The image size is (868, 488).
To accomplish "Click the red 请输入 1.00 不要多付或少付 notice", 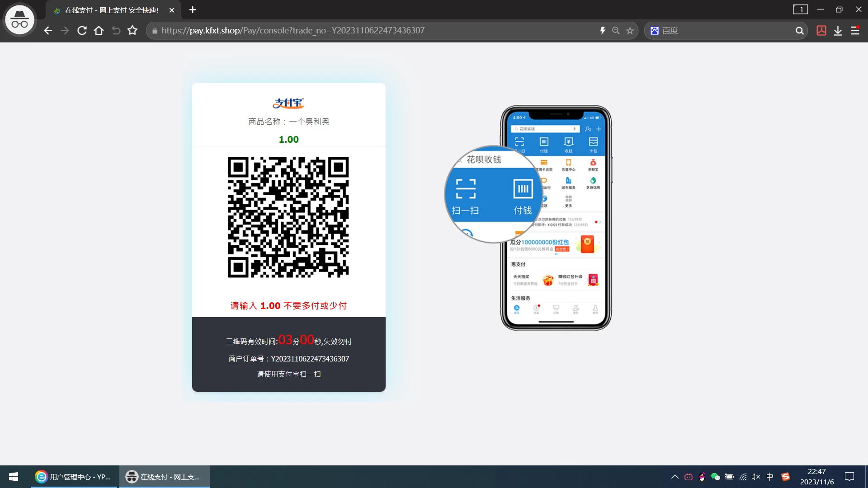I will pyautogui.click(x=288, y=306).
